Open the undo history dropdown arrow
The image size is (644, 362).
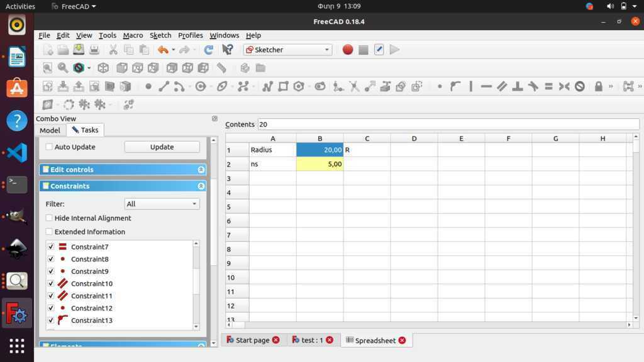[x=174, y=50]
